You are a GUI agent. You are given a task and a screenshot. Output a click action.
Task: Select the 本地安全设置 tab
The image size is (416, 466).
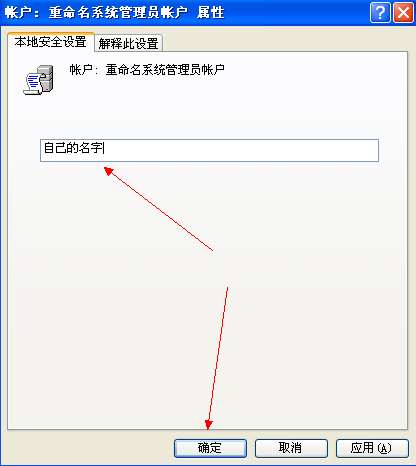(x=50, y=42)
